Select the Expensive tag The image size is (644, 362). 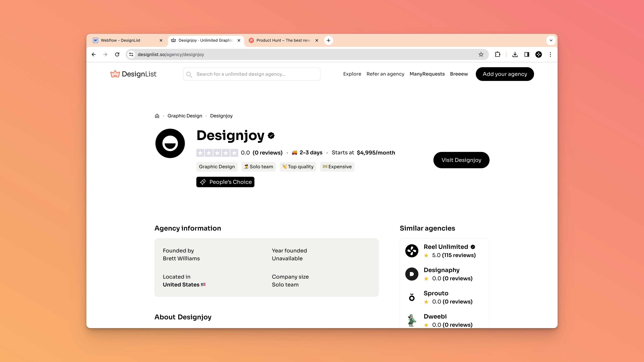point(337,167)
